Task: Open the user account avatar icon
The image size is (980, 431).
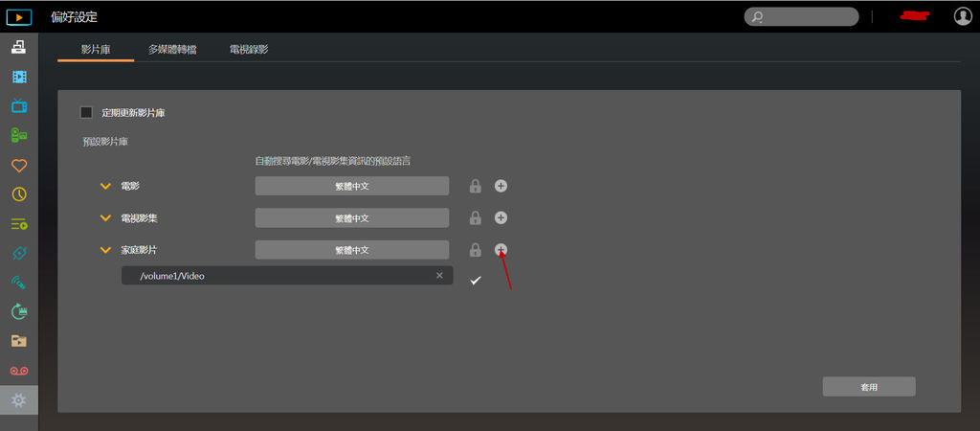Action: 963,16
